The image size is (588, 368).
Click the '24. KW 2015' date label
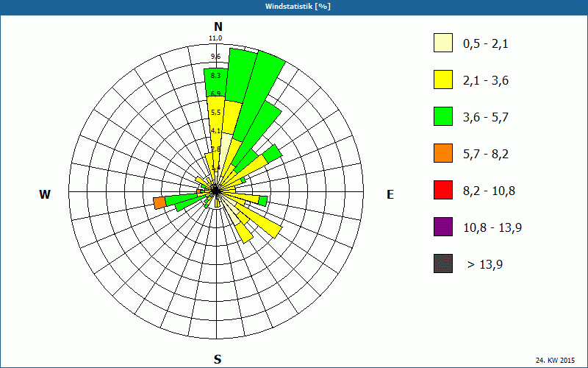[x=555, y=360]
